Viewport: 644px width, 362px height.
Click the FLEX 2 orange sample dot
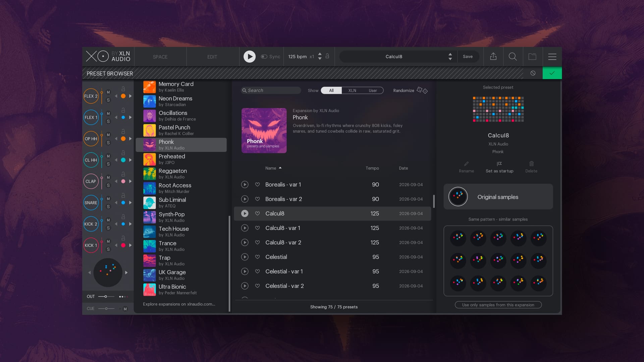click(x=123, y=96)
